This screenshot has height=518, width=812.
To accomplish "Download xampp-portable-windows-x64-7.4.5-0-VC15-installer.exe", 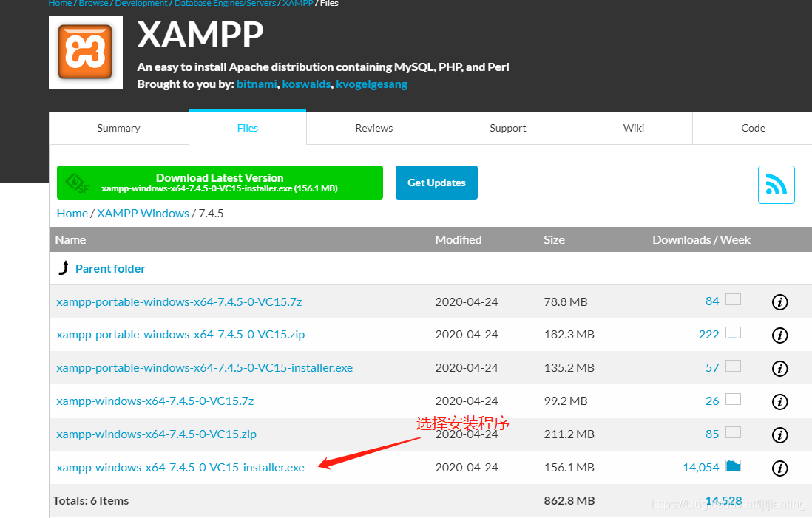I will click(x=205, y=368).
